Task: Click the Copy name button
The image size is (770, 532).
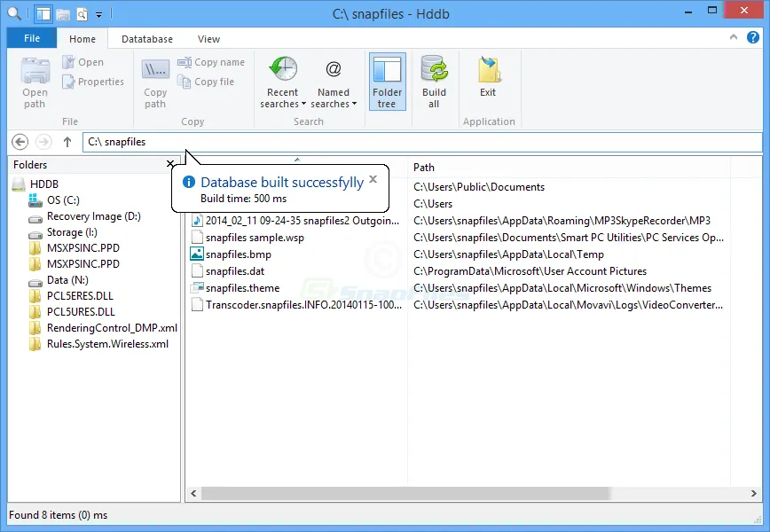Action: pyautogui.click(x=210, y=62)
